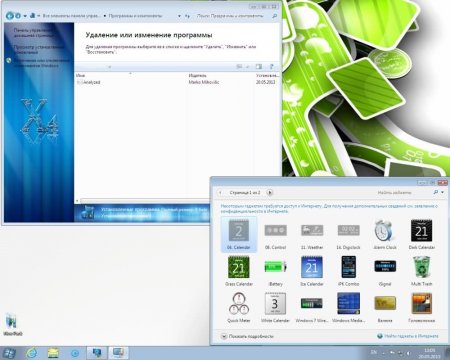Image resolution: width=450 pixels, height=360 pixels.
Task: Click Control Panel icon in address bar
Action: pos(33,15)
